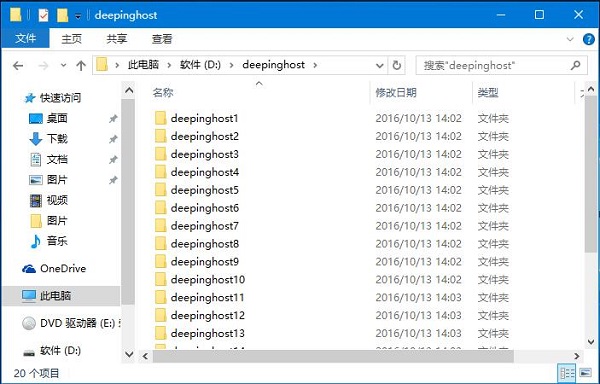Click 此电脑 in the address bar

[143, 65]
